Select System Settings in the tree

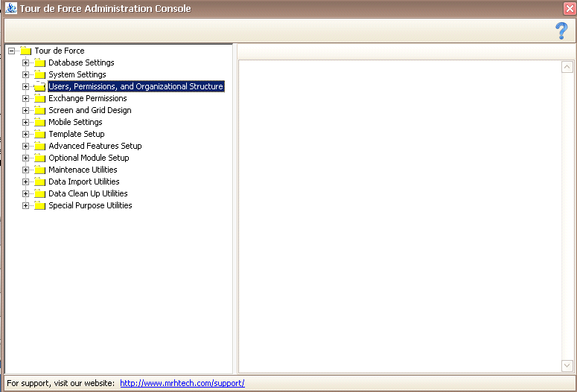click(77, 74)
